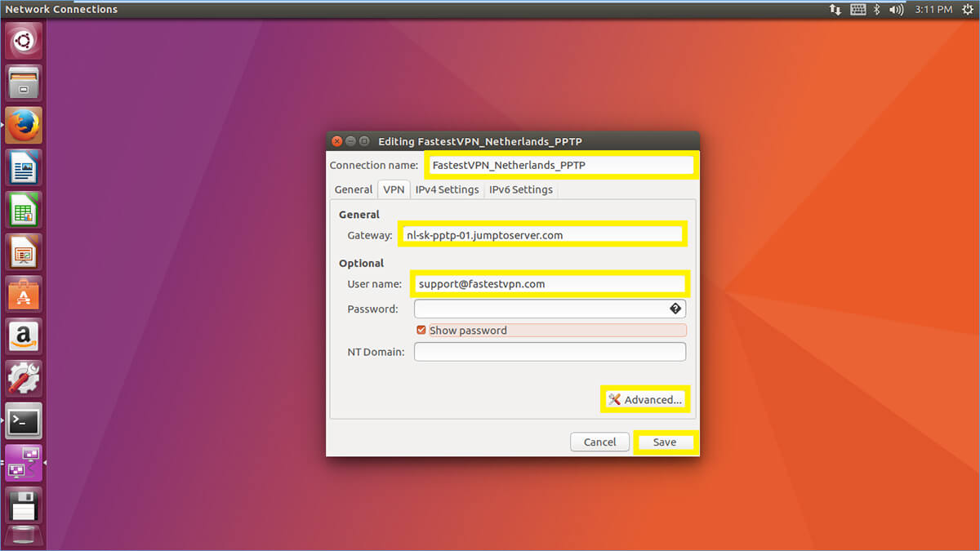Open the keyboard input indicator
The width and height of the screenshot is (980, 551).
[858, 10]
